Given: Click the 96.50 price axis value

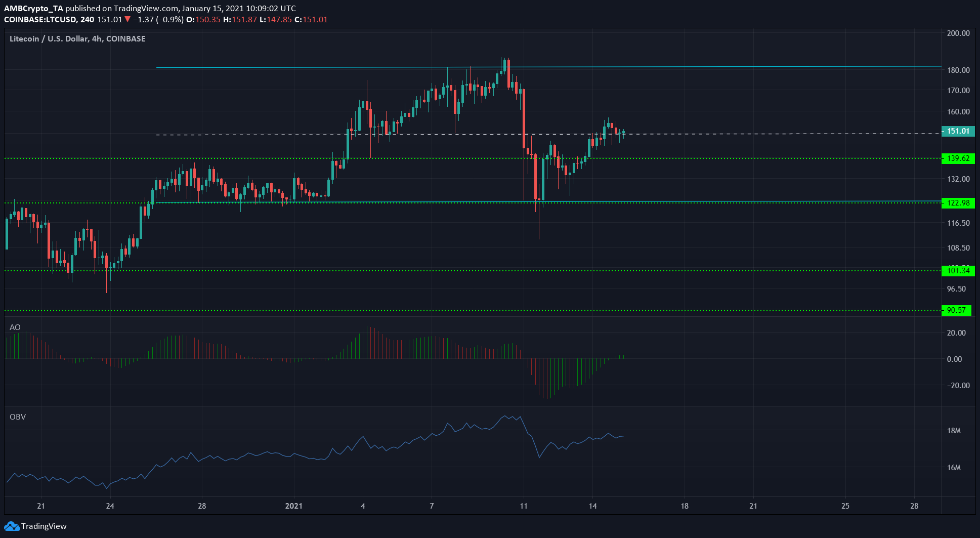Looking at the screenshot, I should (956, 289).
